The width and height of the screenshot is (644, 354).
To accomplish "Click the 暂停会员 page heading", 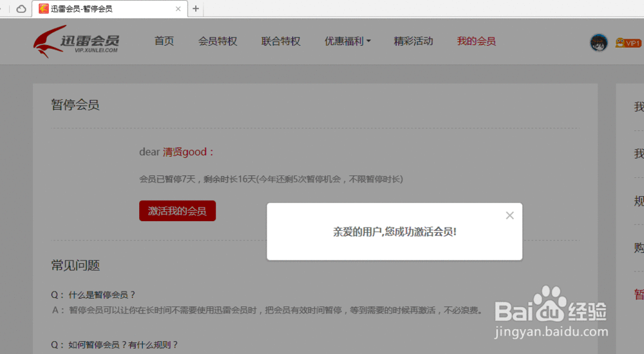I will pyautogui.click(x=75, y=104).
